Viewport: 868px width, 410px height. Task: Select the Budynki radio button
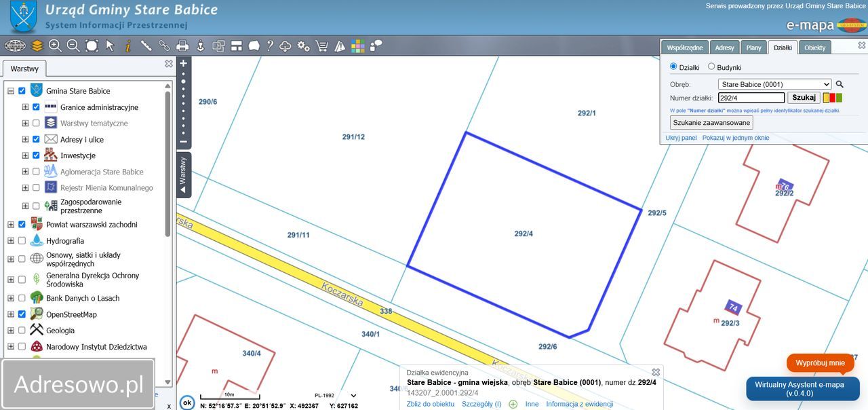point(711,67)
